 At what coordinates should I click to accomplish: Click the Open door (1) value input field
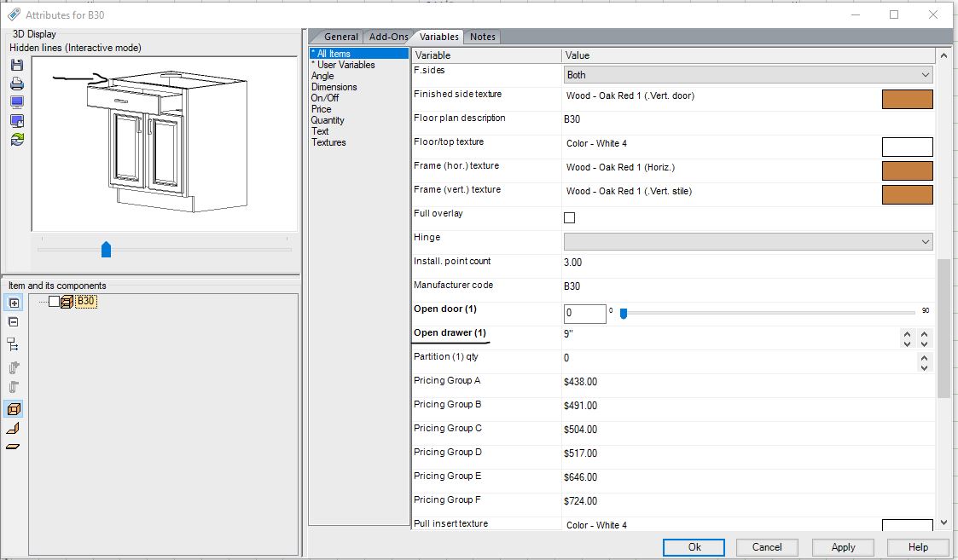(584, 314)
